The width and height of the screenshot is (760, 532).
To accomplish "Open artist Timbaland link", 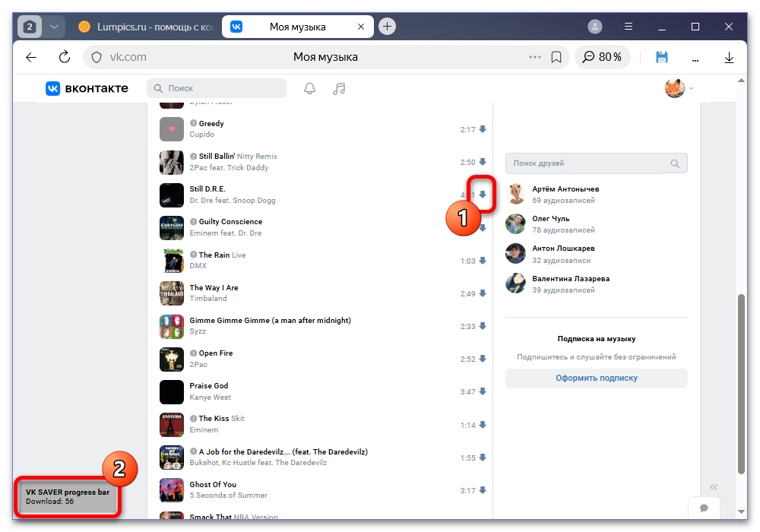I will point(208,299).
